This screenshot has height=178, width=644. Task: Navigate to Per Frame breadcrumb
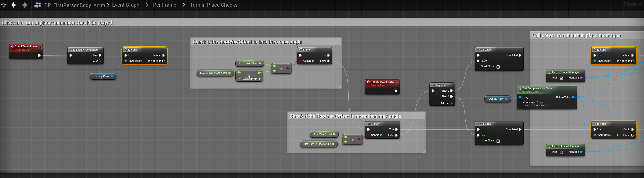point(164,5)
